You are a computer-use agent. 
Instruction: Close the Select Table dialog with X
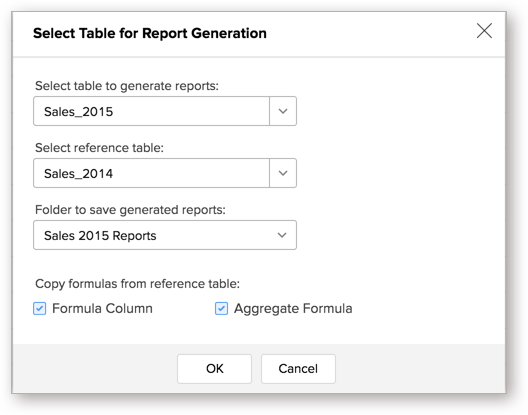484,31
